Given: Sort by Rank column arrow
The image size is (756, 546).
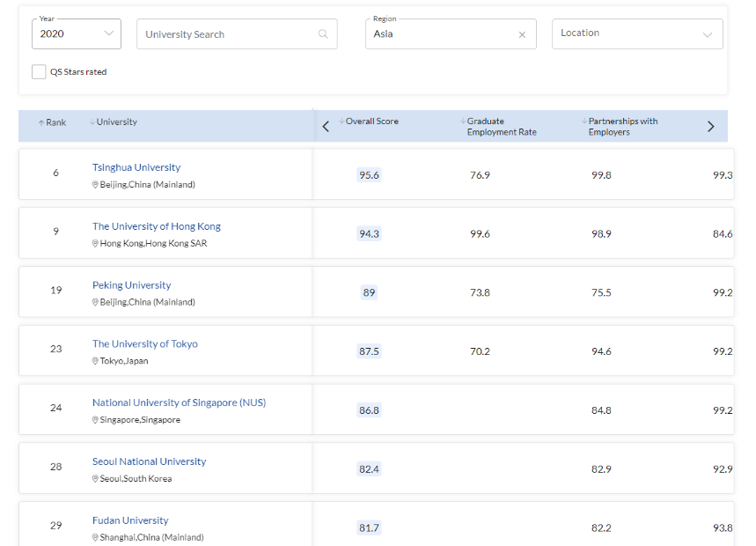Looking at the screenshot, I should point(41,123).
